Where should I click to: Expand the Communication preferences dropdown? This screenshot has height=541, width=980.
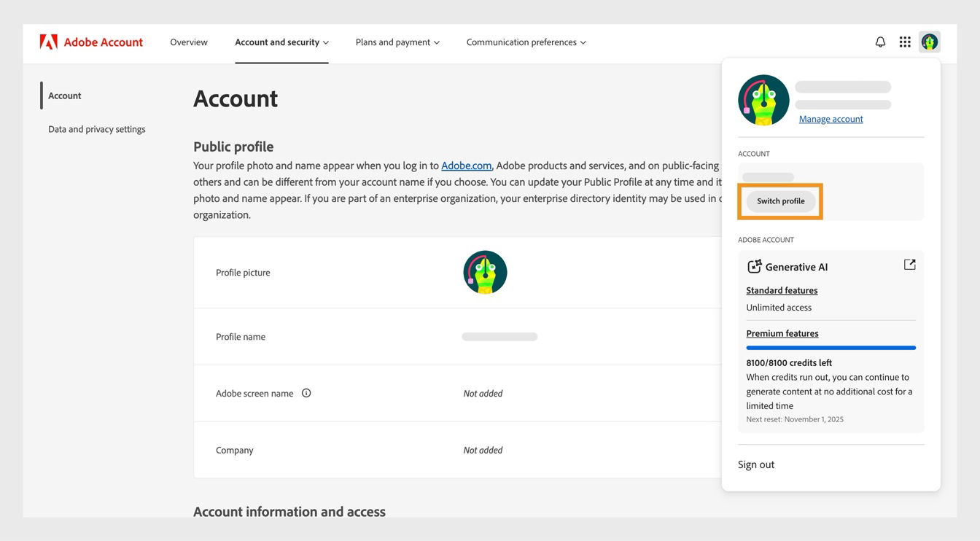click(x=525, y=41)
